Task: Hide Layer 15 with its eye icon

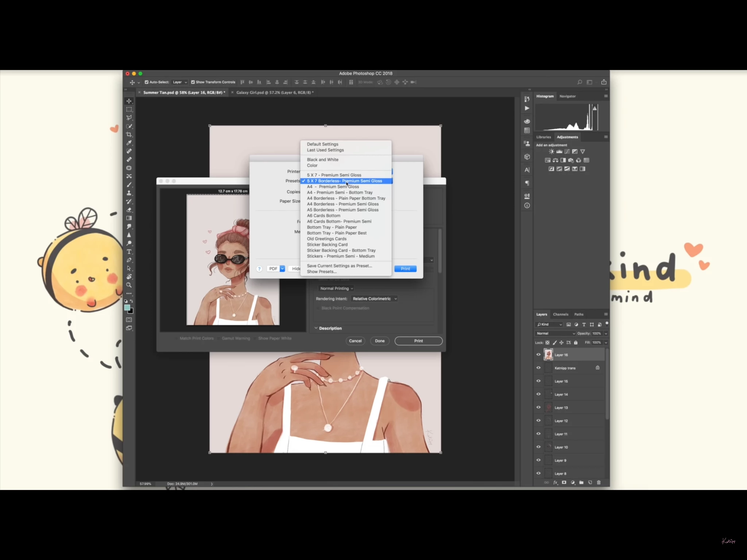Action: point(538,381)
